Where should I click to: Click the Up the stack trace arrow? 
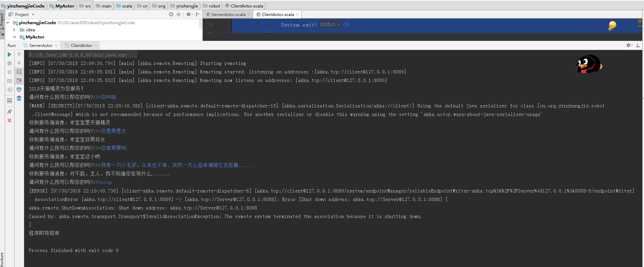[19, 54]
